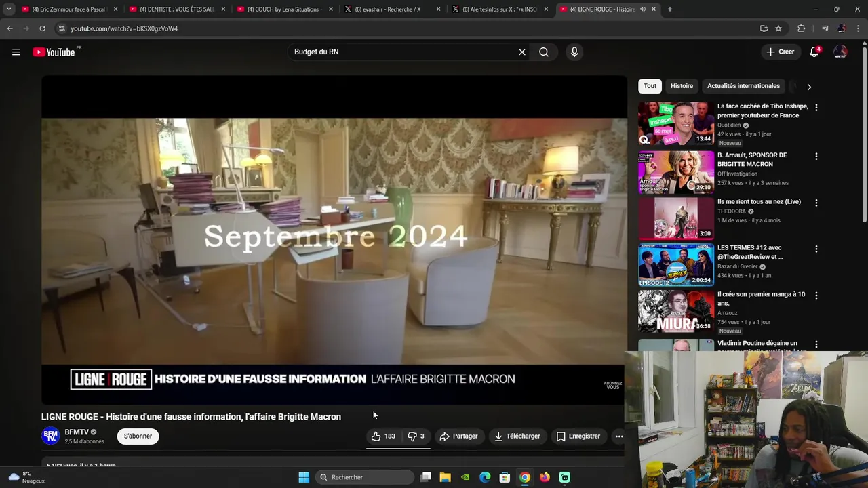Open more actions ellipsis under video

pos(619,436)
